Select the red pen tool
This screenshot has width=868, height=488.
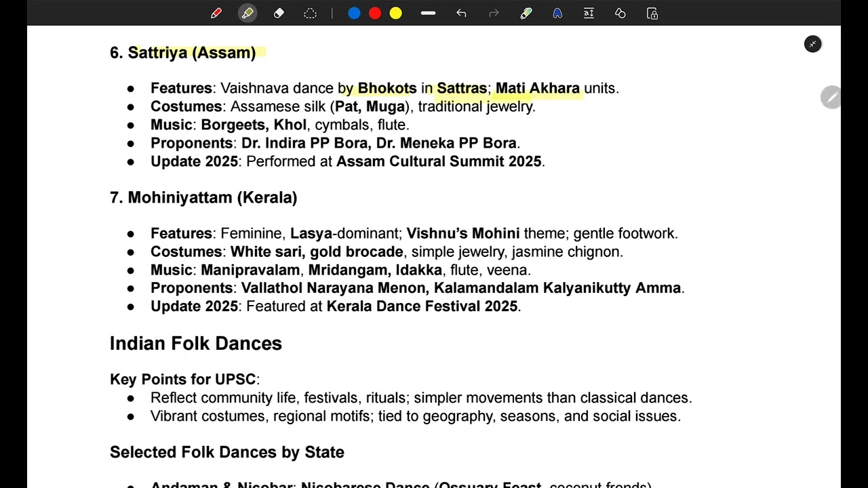(x=216, y=14)
